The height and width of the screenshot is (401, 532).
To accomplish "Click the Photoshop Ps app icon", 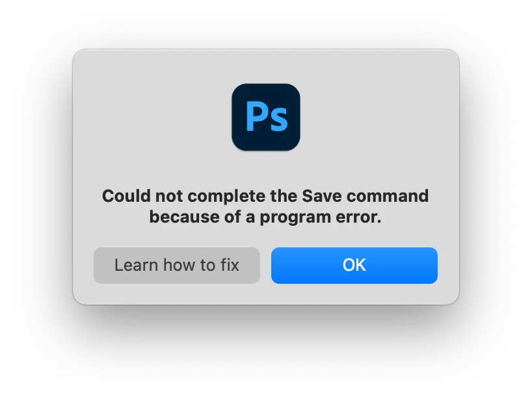I will point(265,117).
